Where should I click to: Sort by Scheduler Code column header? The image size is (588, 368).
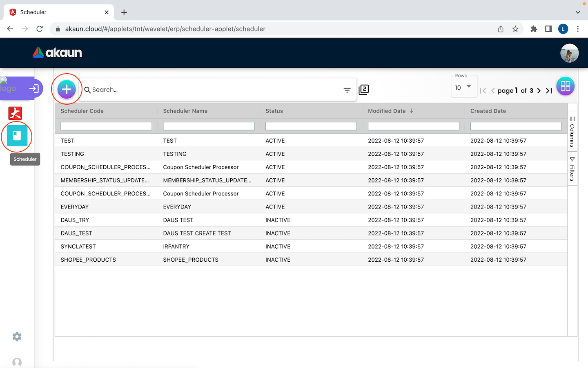[82, 111]
